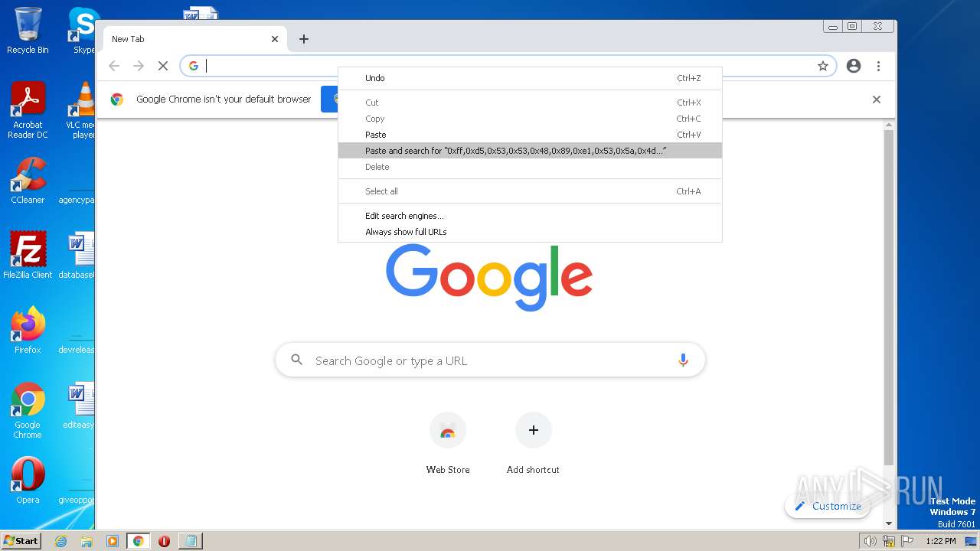Open Firefox desktop icon
This screenshot has width=980, height=551.
tap(28, 330)
